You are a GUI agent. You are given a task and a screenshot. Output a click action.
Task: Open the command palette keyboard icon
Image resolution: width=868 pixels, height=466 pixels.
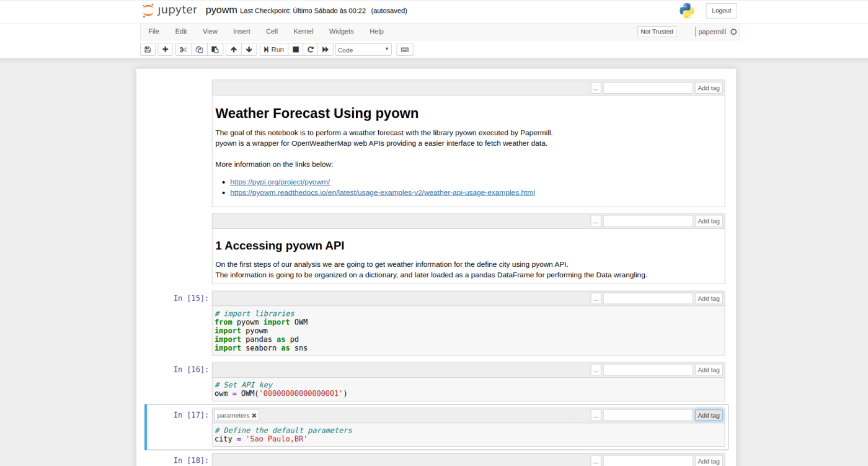tap(404, 49)
